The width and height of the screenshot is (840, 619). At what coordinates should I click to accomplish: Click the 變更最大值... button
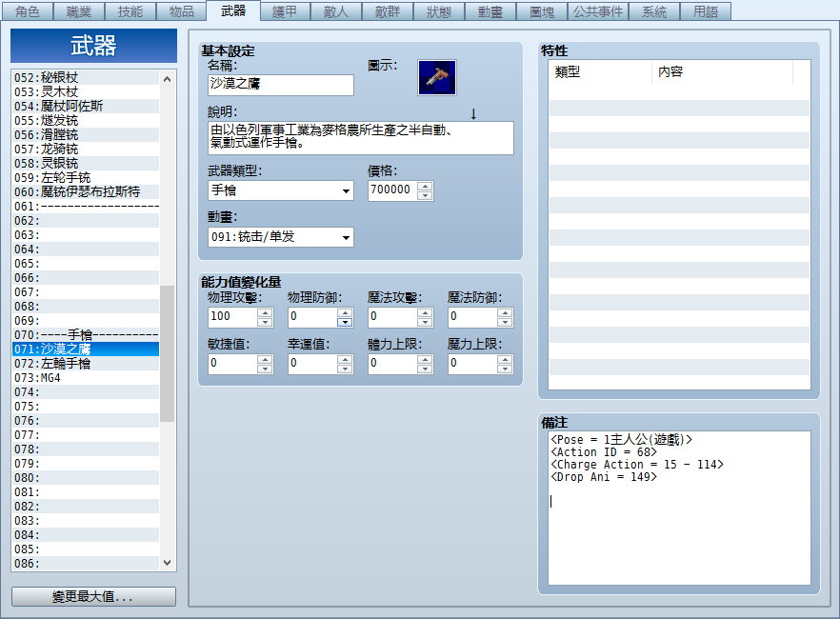click(x=93, y=596)
